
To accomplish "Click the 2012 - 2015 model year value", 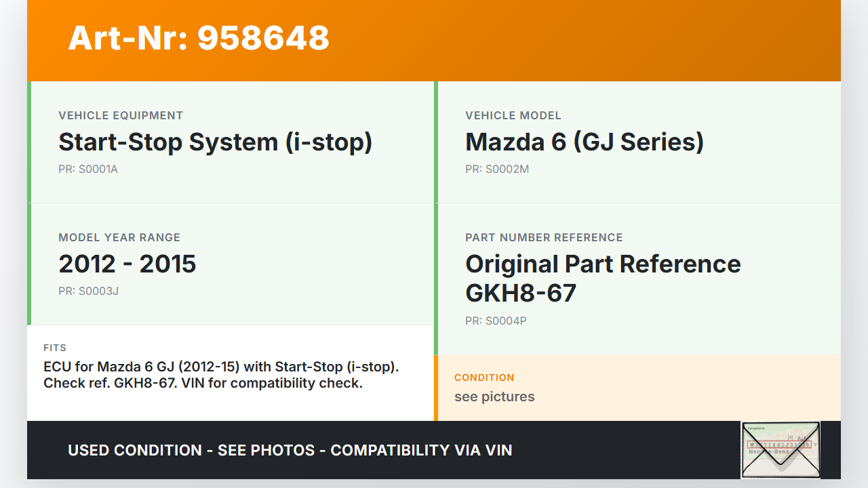I will [x=127, y=264].
